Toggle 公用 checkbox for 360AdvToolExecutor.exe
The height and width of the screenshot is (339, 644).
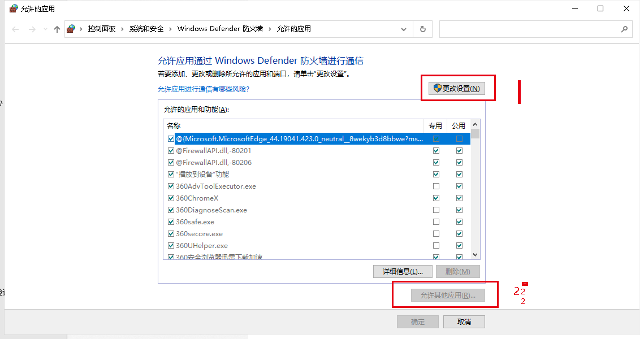459,186
